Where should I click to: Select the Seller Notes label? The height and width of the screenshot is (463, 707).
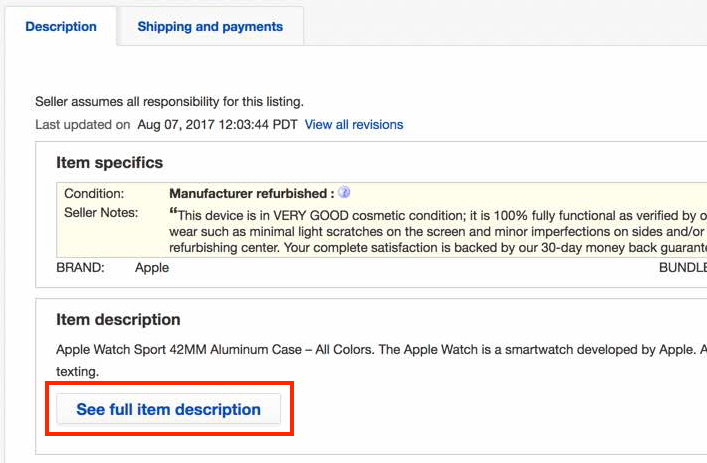[101, 213]
